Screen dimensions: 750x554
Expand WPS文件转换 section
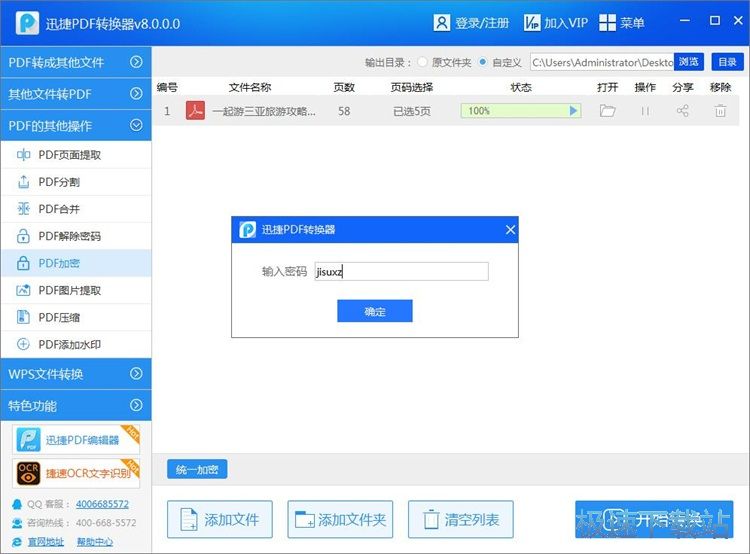76,374
